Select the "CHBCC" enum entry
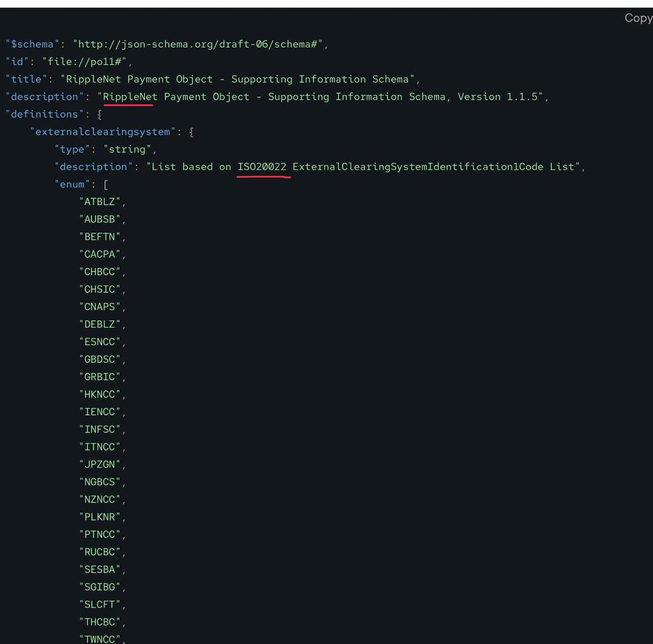 (100, 272)
